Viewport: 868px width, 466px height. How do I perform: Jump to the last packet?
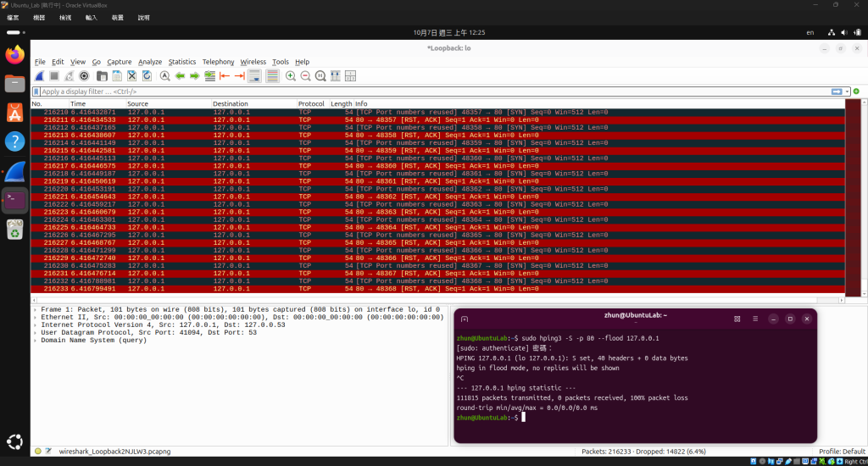click(240, 76)
